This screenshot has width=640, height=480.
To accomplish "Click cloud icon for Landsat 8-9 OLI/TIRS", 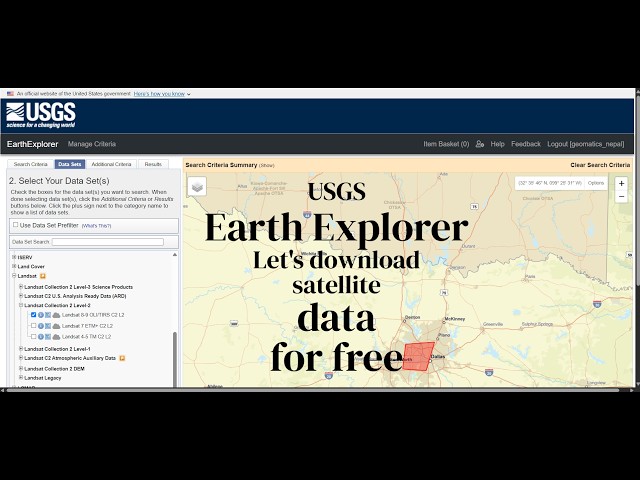I will pyautogui.click(x=56, y=315).
